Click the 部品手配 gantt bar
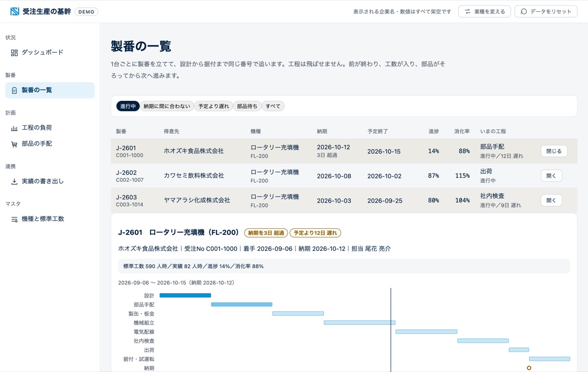Screen dimensions: 588x372 tap(242, 304)
